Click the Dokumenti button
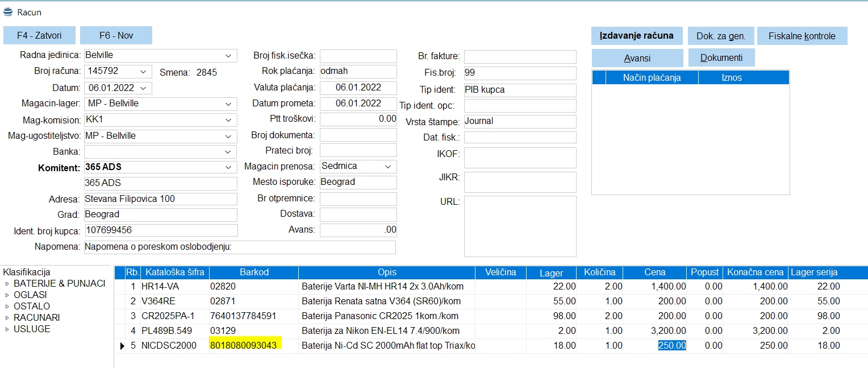This screenshot has height=368, width=868. click(721, 58)
